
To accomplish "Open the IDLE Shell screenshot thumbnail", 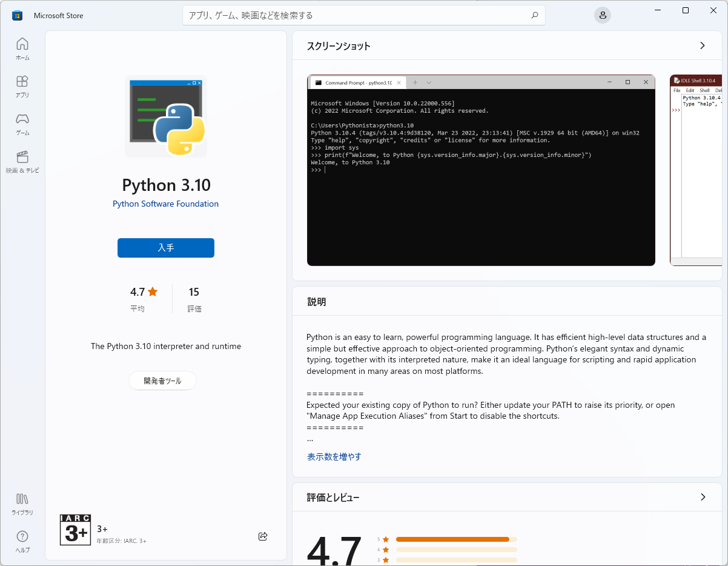I will tap(697, 170).
